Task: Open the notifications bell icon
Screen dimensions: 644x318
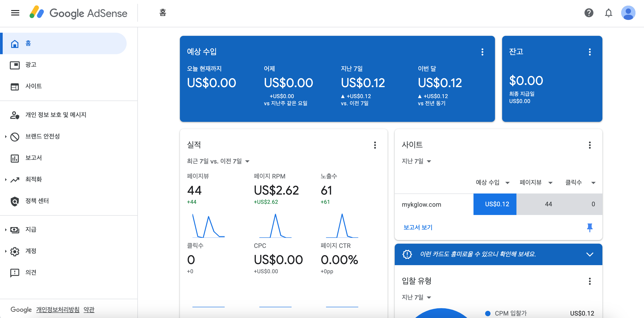Action: pyautogui.click(x=609, y=13)
